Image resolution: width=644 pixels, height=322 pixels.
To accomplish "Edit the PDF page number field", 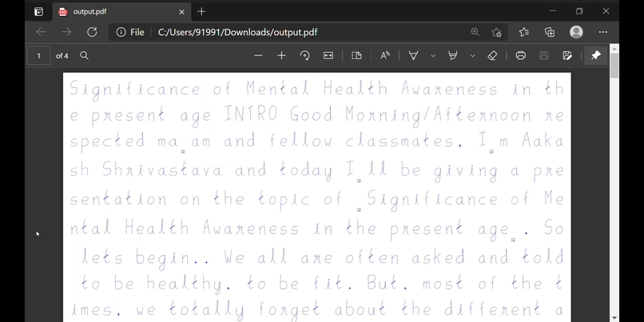I will pyautogui.click(x=38, y=55).
